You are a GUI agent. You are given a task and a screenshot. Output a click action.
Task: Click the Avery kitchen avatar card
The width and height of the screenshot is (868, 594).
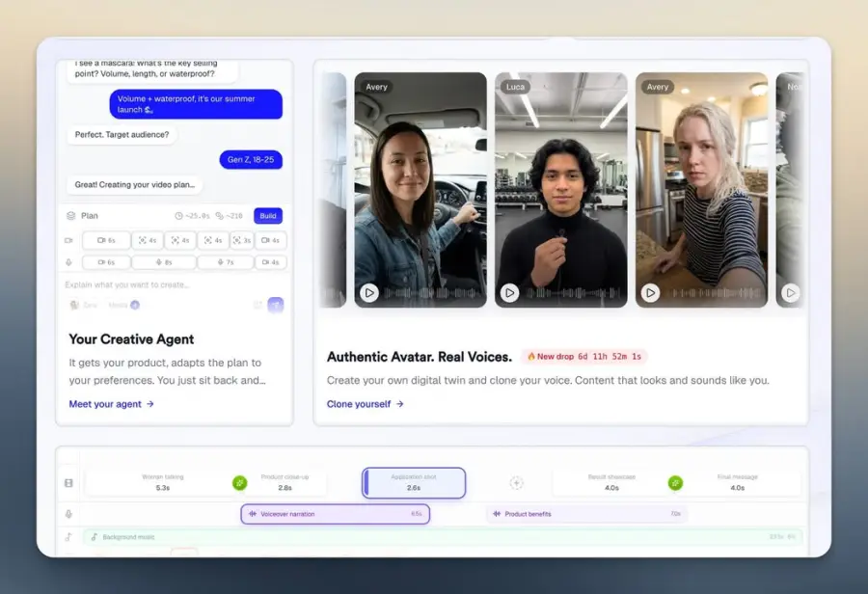point(701,190)
